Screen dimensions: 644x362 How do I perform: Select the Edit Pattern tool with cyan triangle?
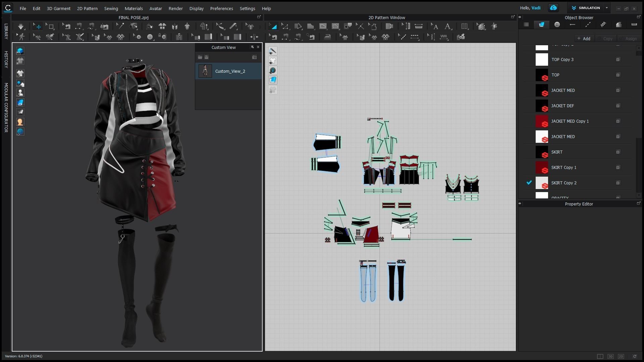tap(273, 26)
